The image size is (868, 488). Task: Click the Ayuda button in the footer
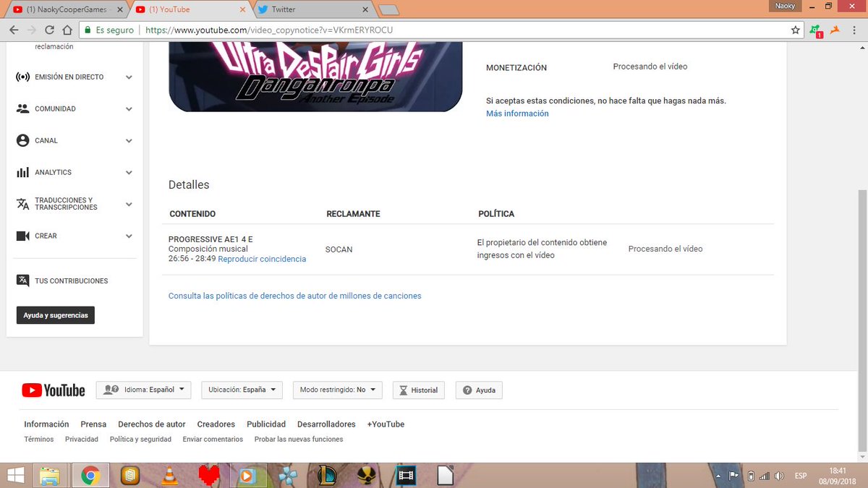click(479, 390)
